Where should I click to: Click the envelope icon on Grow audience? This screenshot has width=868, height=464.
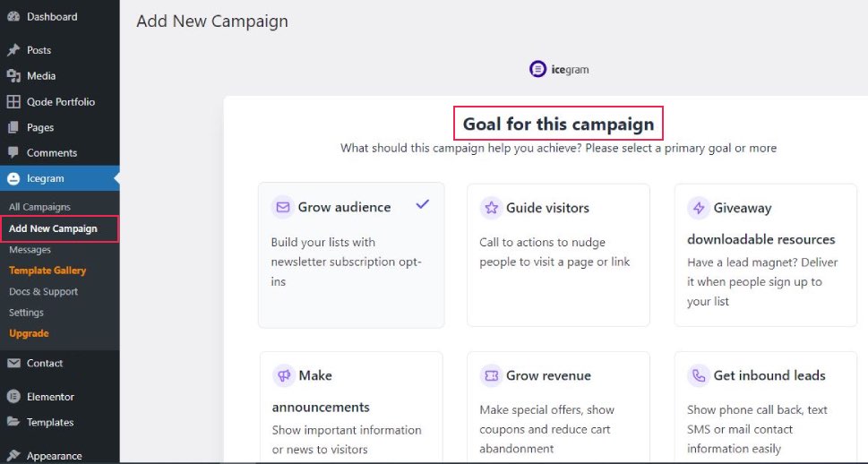(x=283, y=207)
